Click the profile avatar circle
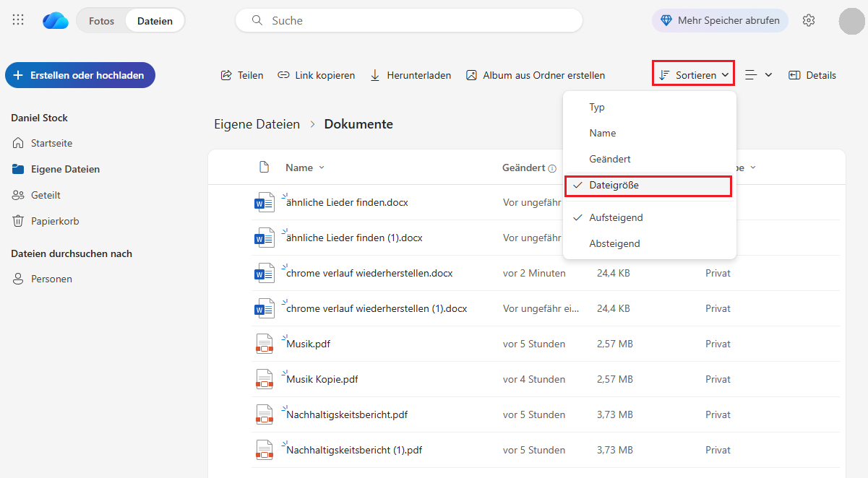868x478 pixels. [x=851, y=21]
